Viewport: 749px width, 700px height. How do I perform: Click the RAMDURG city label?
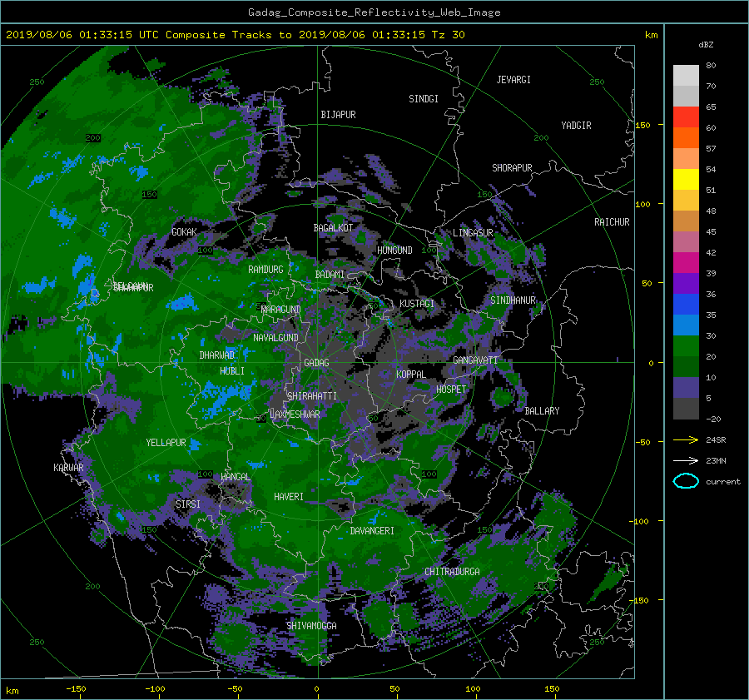265,270
